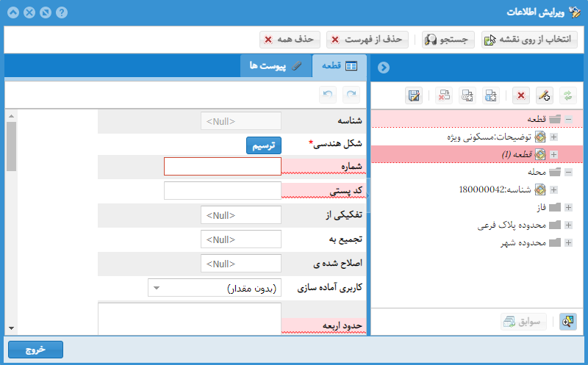Click the add relation with gear icon
588x365 pixels.
click(467, 95)
